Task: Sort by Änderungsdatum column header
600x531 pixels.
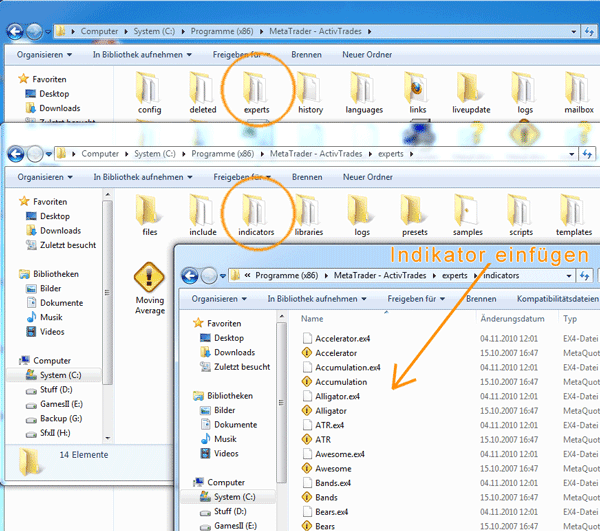Action: 512,319
